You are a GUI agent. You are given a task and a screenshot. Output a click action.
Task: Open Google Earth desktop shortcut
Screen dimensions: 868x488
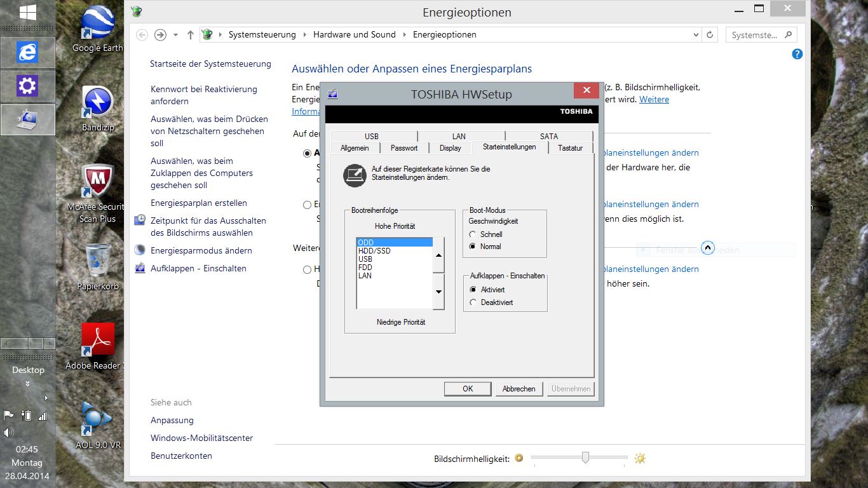pos(98,29)
